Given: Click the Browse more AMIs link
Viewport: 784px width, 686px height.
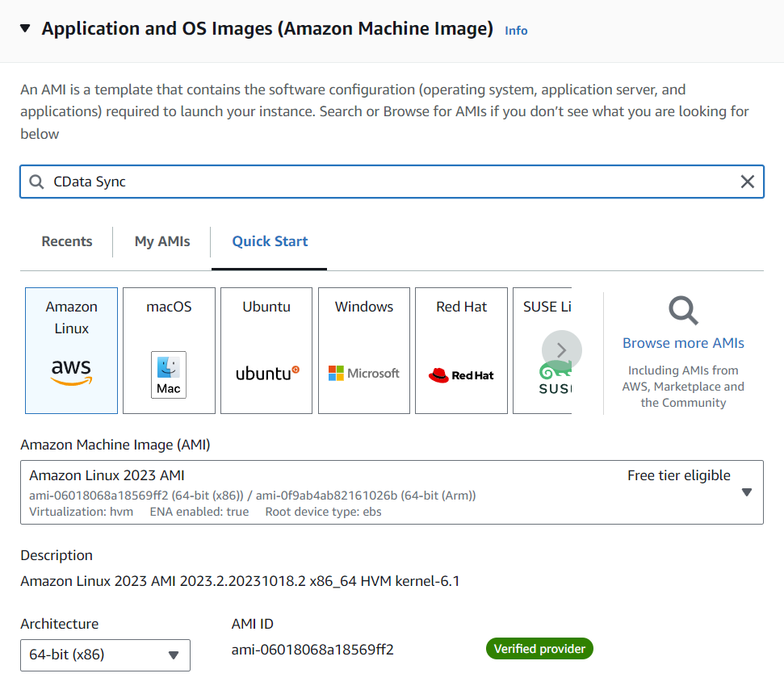Looking at the screenshot, I should 683,343.
